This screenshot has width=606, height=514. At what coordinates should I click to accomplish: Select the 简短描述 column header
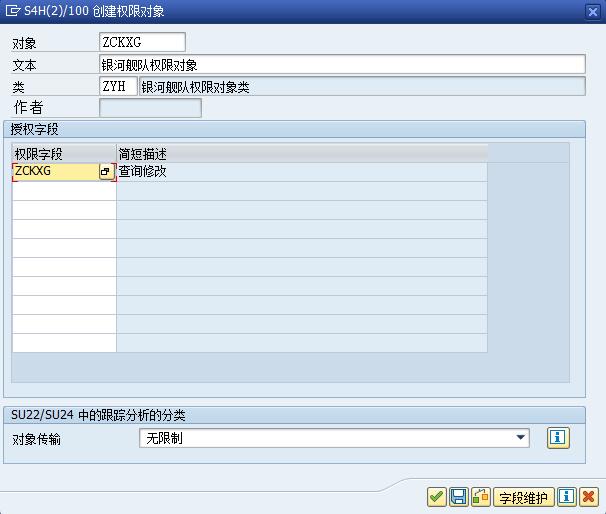coord(301,154)
